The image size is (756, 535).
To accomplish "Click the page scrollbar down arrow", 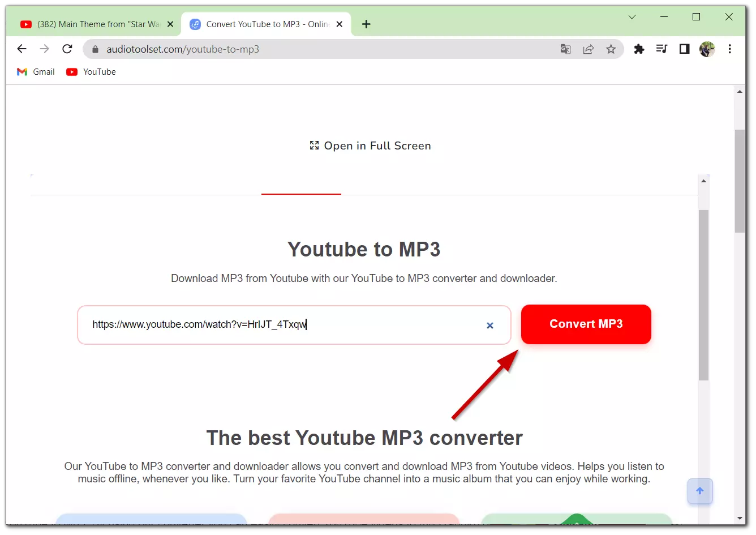I will 740,518.
